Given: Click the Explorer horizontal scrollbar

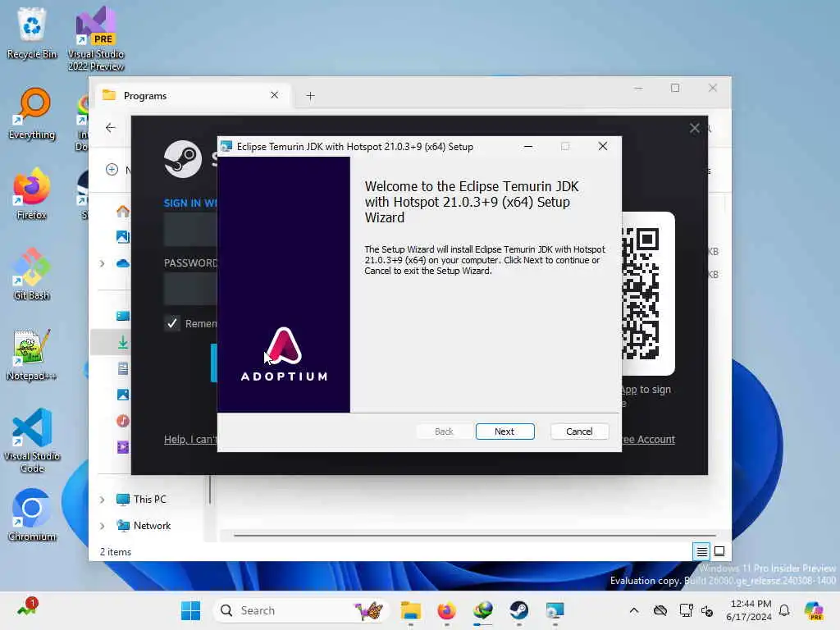Looking at the screenshot, I should pyautogui.click(x=475, y=535).
